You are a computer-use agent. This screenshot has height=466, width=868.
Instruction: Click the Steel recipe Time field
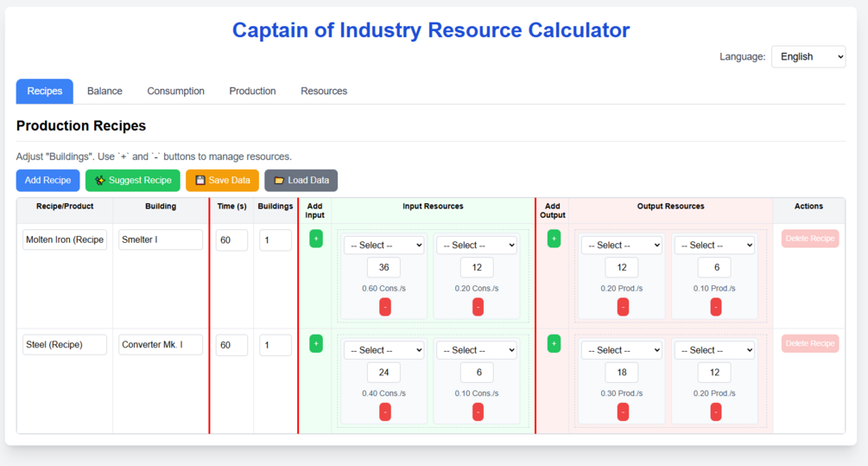(x=231, y=345)
